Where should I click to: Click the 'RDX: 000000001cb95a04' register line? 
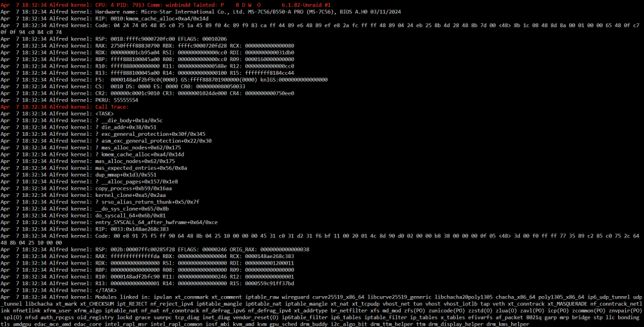pyautogui.click(x=147, y=53)
